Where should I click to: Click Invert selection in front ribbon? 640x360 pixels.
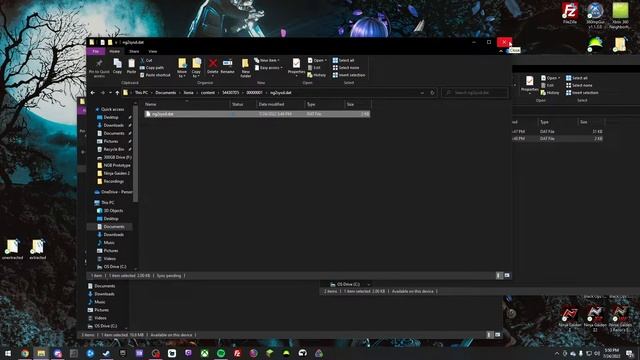349,75
